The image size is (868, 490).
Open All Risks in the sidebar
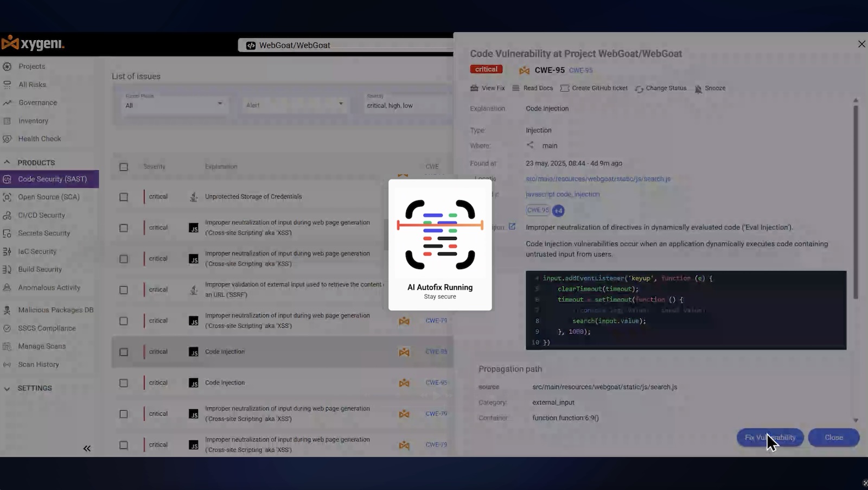coord(32,85)
